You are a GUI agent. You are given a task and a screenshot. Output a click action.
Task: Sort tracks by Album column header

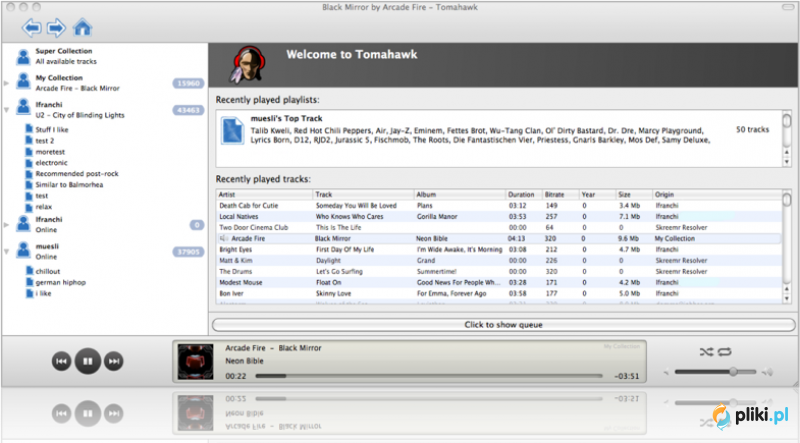(x=459, y=194)
